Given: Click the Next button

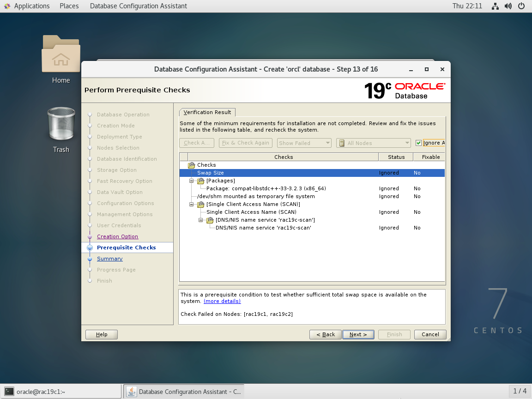Looking at the screenshot, I should tap(358, 334).
